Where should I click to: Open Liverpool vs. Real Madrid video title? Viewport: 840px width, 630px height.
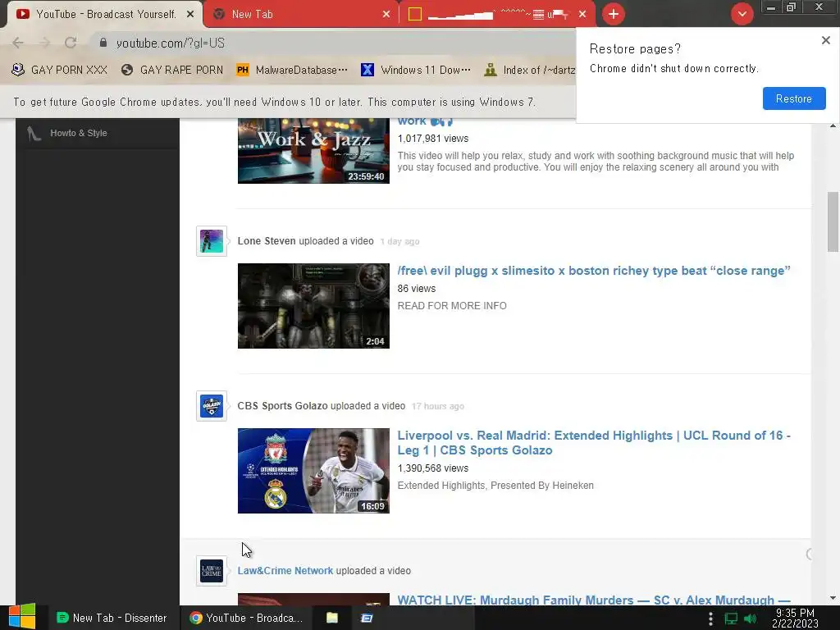pyautogui.click(x=594, y=442)
